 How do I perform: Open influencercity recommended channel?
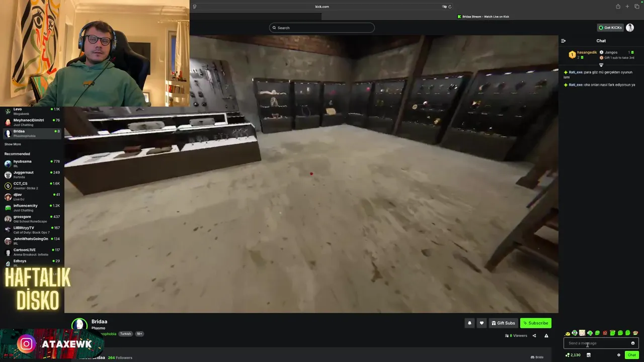(x=32, y=208)
